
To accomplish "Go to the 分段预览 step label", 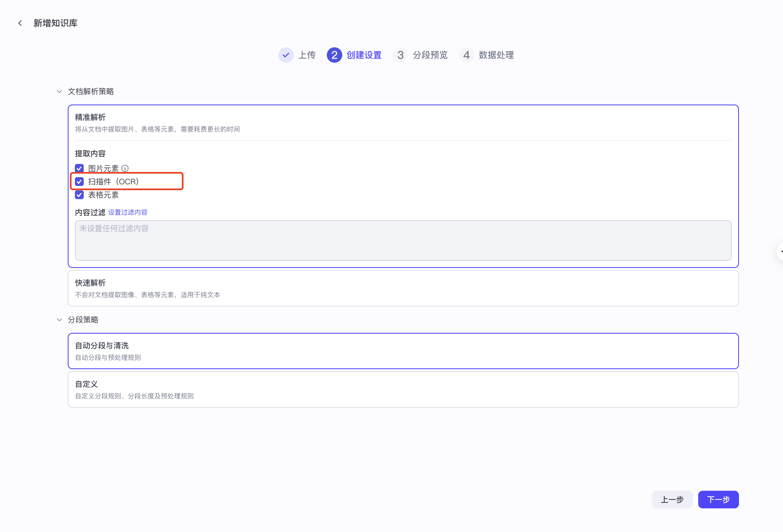I will 430,55.
